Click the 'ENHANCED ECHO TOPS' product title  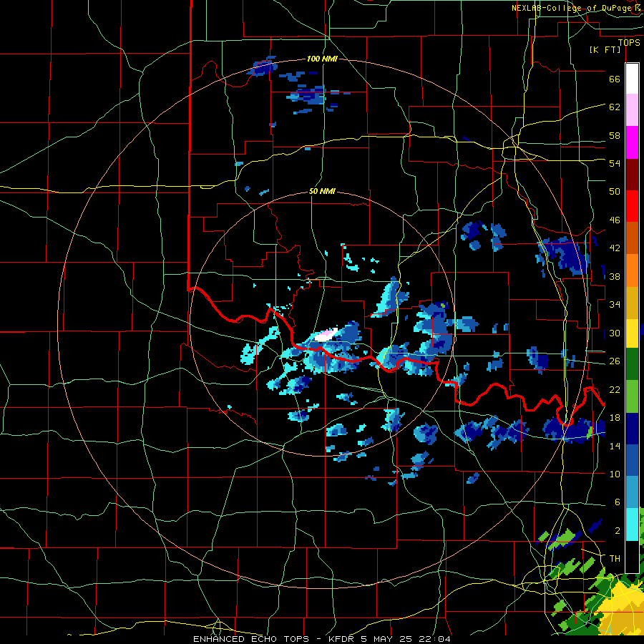tap(251, 639)
